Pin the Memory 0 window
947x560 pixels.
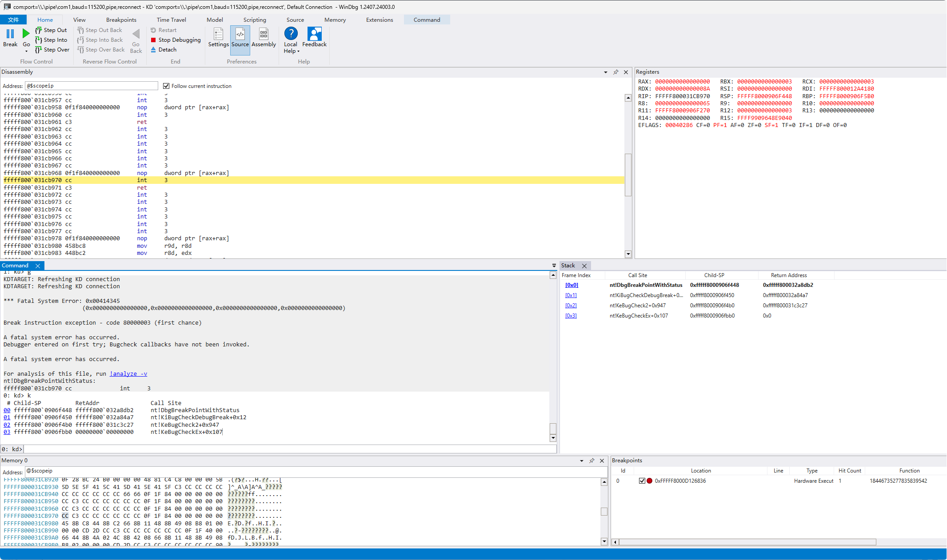(x=592, y=461)
